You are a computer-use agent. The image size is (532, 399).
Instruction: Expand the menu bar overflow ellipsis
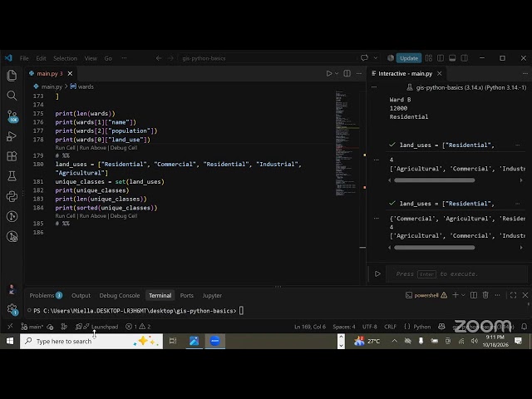[x=124, y=58]
